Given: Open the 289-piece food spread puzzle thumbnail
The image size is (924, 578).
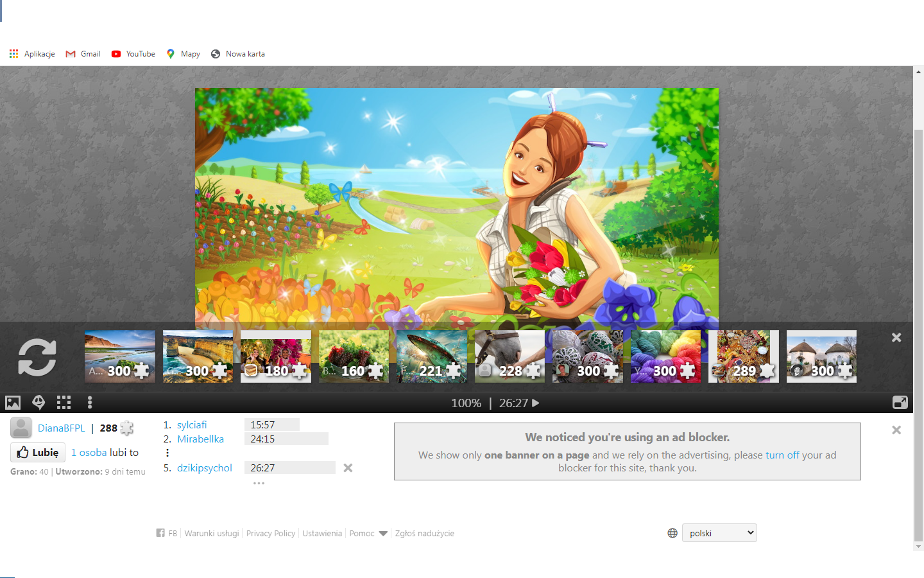Looking at the screenshot, I should [744, 356].
